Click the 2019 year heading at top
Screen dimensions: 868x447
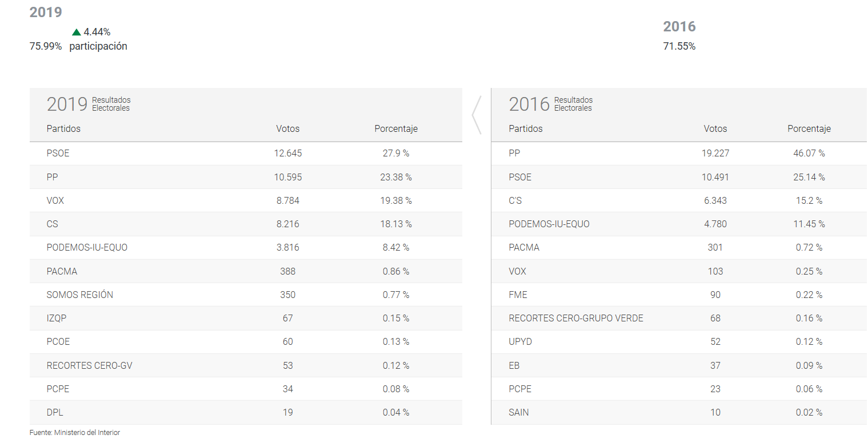click(x=46, y=13)
